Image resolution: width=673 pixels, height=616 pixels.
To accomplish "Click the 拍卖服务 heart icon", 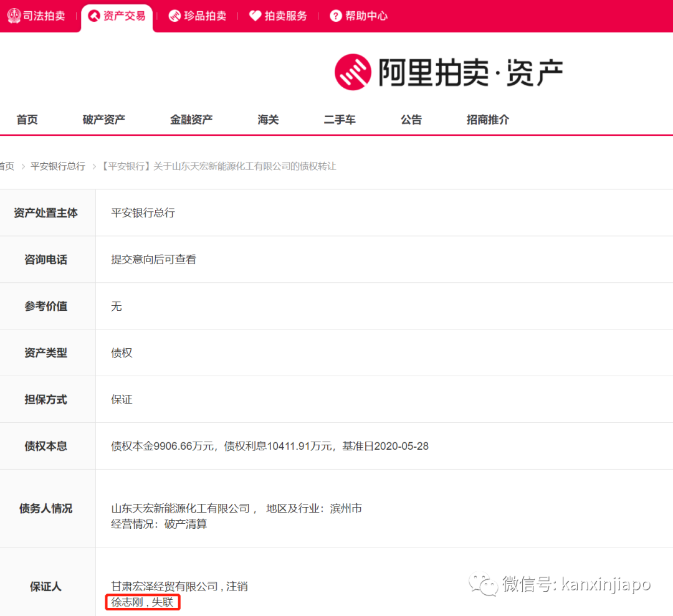I will (255, 16).
